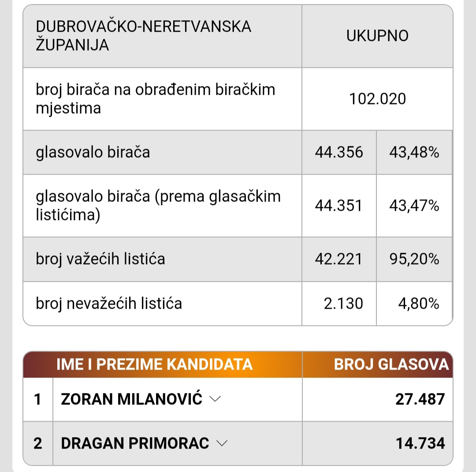Click the 2.130 invalid ballots count
Image resolution: width=476 pixels, height=472 pixels.
click(343, 303)
